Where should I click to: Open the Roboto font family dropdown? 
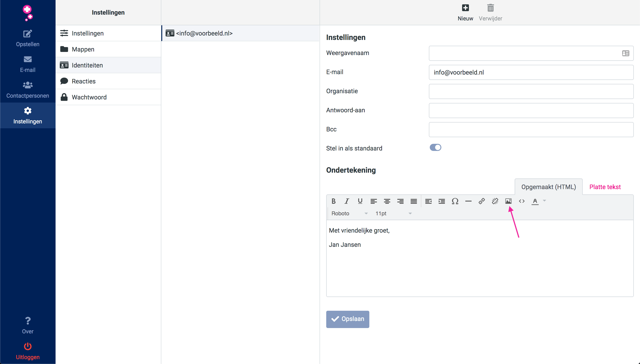[x=349, y=213]
